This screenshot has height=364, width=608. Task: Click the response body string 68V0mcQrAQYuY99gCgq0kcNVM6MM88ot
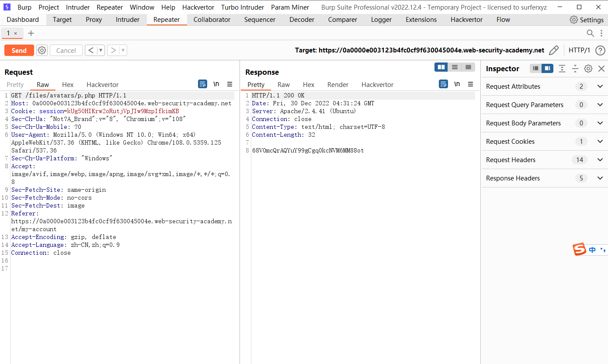308,150
